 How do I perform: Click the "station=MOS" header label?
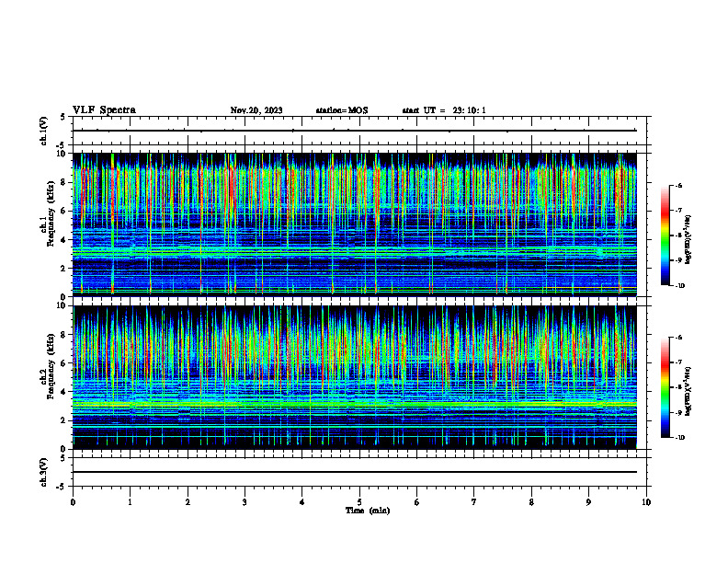point(342,110)
